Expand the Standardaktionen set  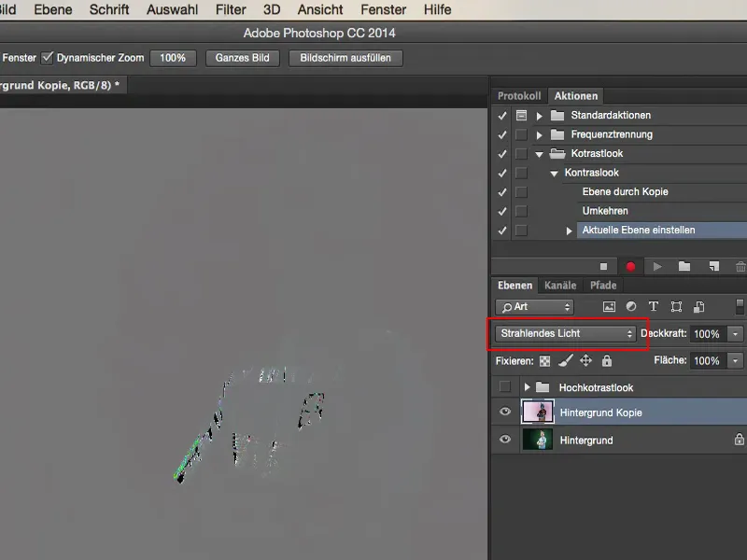click(x=540, y=116)
